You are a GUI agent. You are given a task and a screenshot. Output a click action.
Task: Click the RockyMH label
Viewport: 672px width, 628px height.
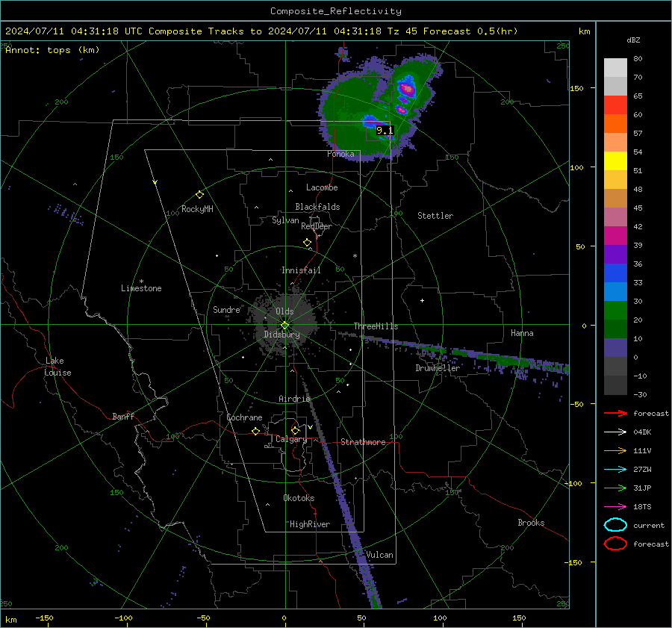[x=197, y=209]
